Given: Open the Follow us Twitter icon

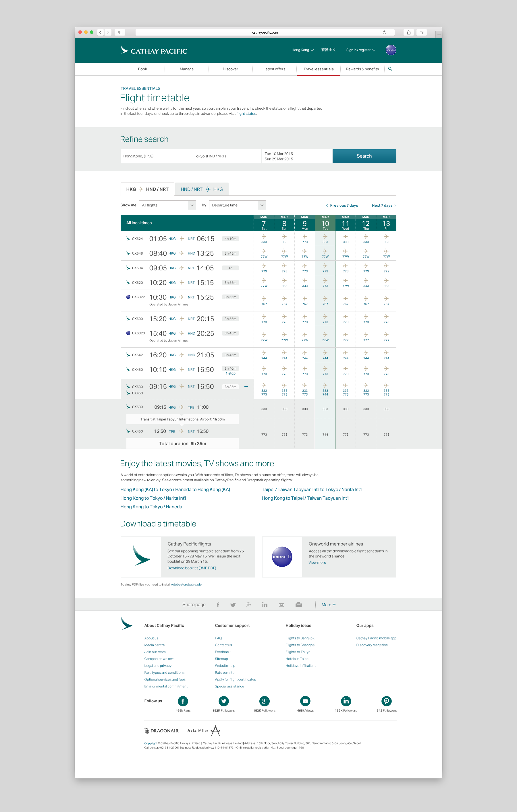Looking at the screenshot, I should click(x=223, y=701).
